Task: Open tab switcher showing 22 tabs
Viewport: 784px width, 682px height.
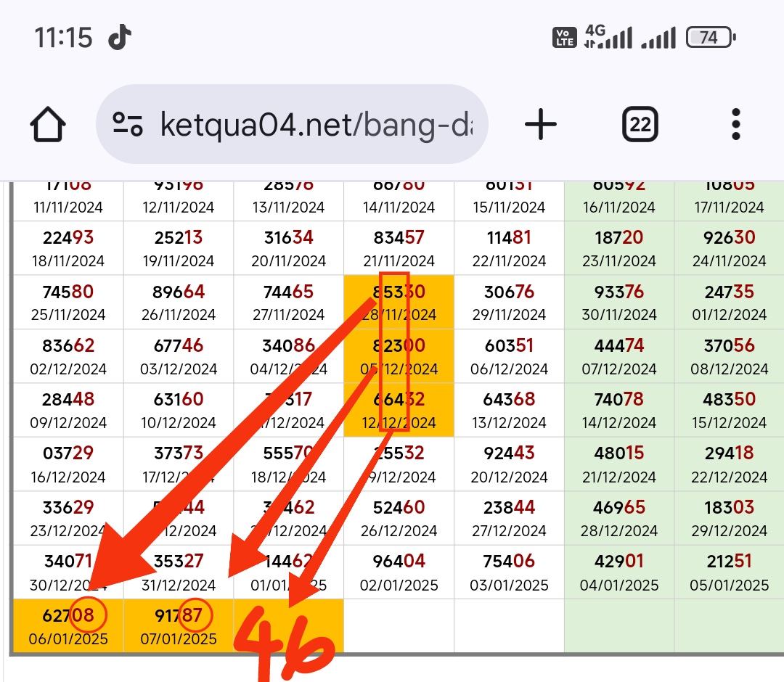Action: (x=640, y=124)
